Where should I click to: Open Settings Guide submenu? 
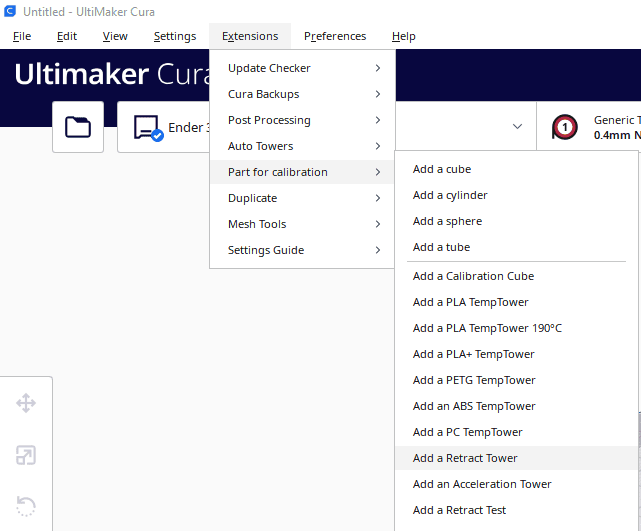[x=302, y=250]
